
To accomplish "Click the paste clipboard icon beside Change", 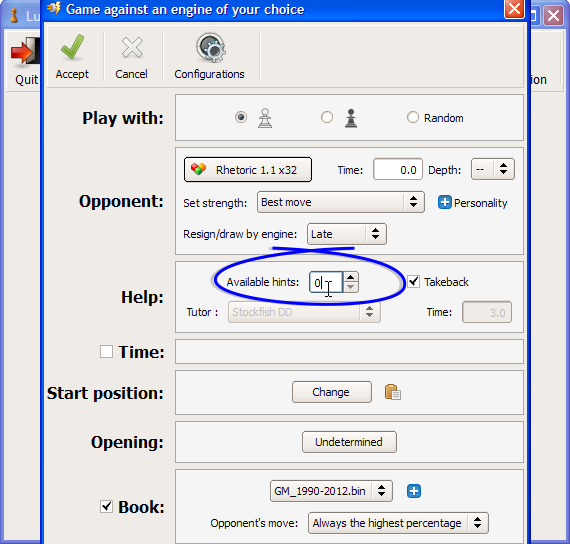I will point(393,392).
